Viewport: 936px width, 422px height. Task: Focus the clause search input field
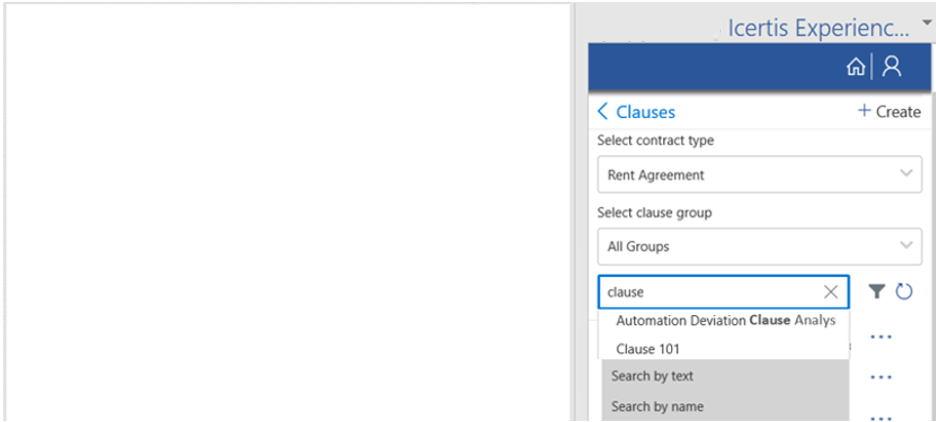coord(710,292)
